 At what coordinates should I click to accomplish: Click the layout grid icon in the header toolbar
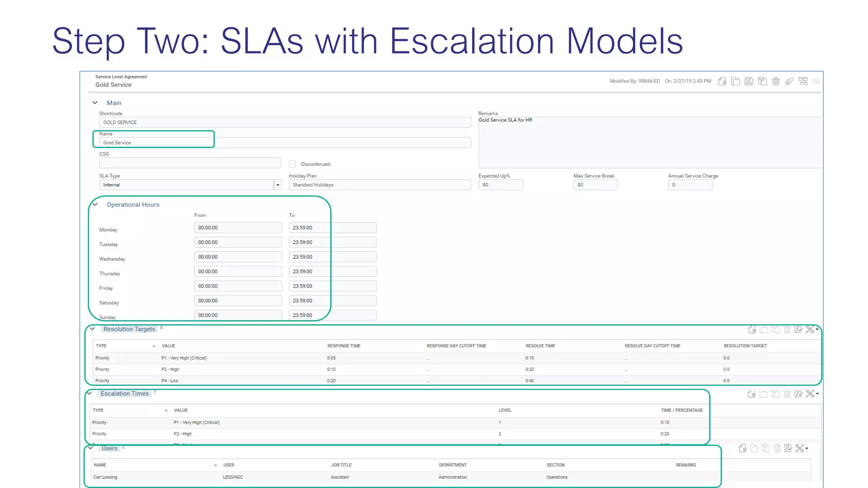[x=803, y=81]
